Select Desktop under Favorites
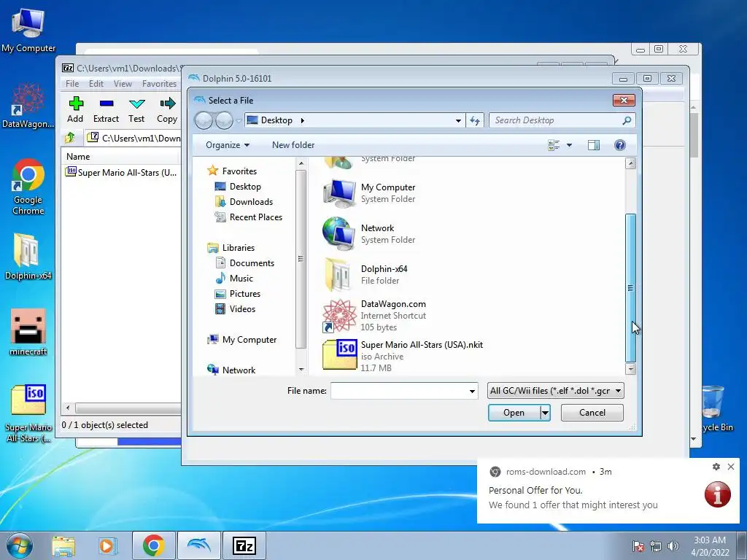The image size is (747, 560). click(x=239, y=187)
